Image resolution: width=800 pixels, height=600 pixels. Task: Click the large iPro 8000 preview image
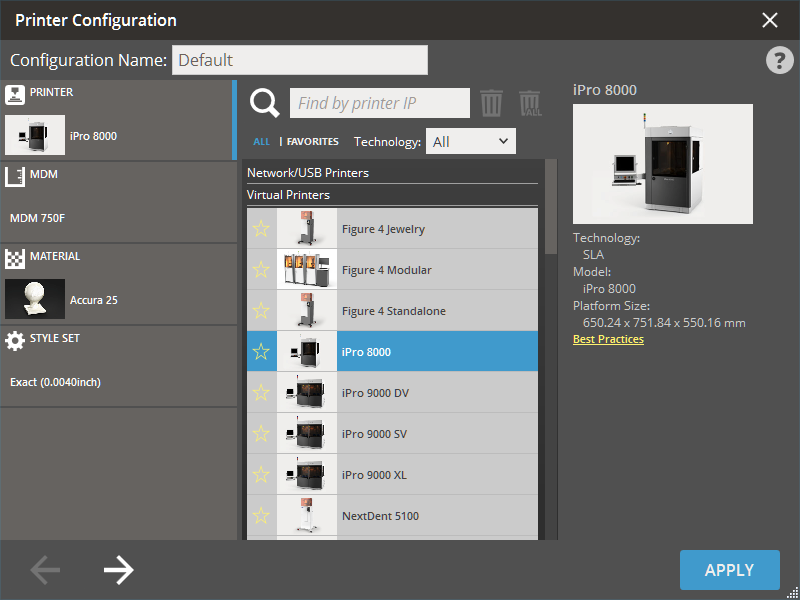click(663, 164)
